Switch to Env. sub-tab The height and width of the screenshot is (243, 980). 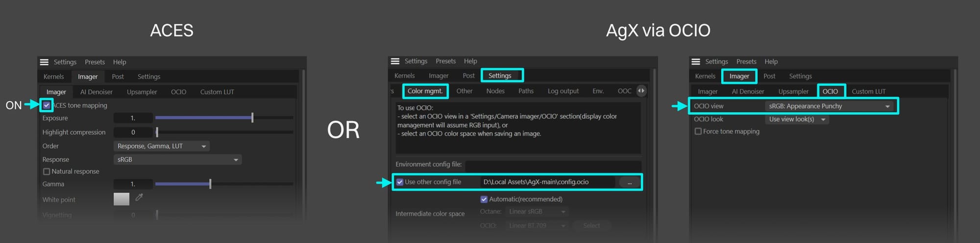click(598, 91)
